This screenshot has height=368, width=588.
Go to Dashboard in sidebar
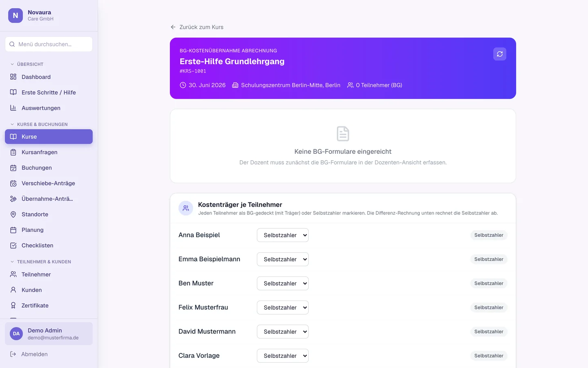point(49,77)
